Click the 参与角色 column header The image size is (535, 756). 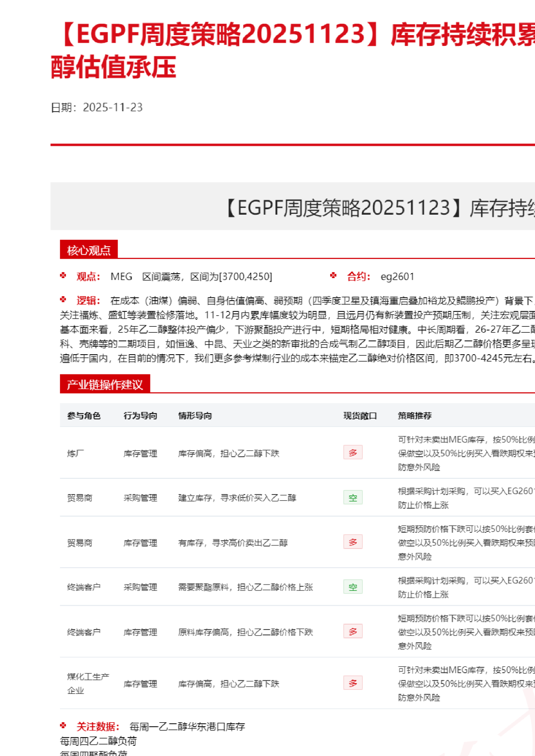[x=84, y=415]
